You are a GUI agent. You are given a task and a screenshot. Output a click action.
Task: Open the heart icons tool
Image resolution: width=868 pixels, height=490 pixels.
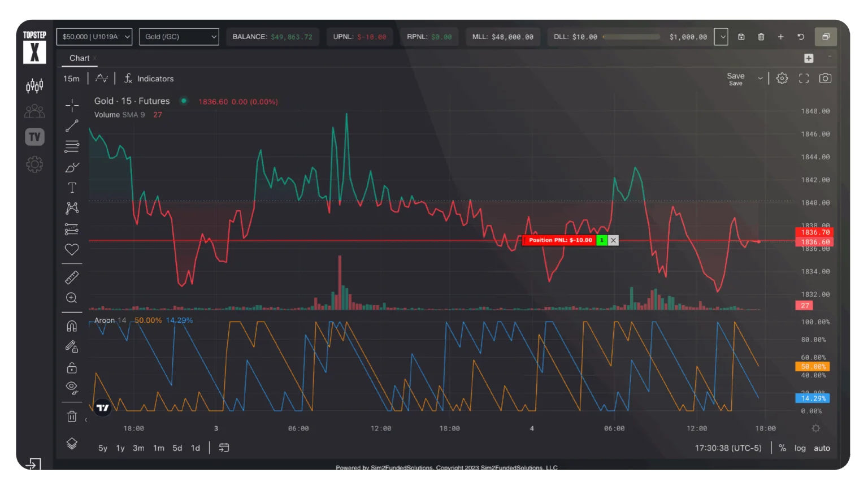tap(72, 249)
